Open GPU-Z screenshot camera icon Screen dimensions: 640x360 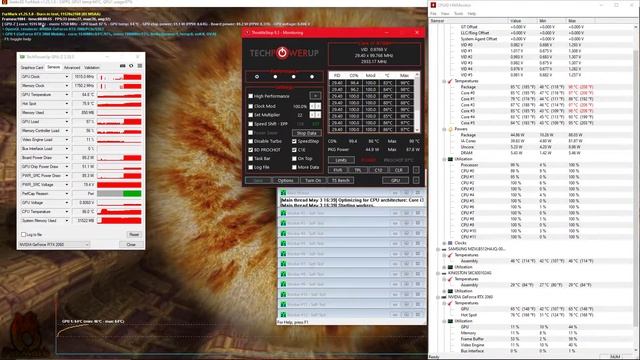tap(123, 66)
